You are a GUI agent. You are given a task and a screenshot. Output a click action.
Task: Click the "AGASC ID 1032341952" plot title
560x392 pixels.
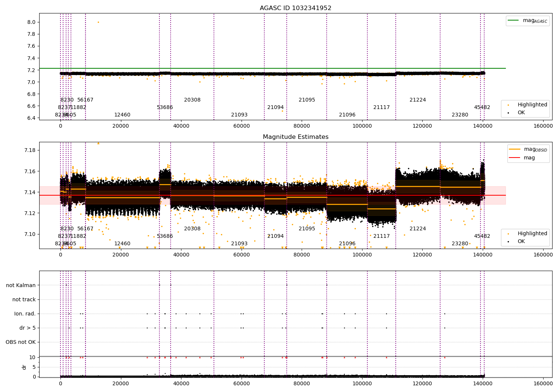[x=296, y=8]
